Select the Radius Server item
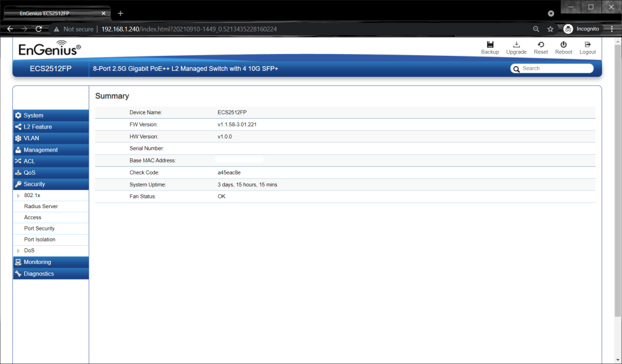This screenshot has width=622, height=364. point(41,206)
